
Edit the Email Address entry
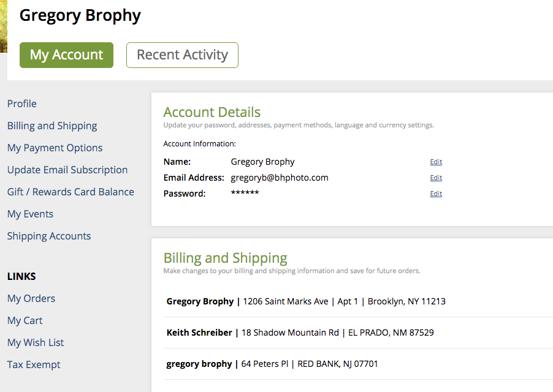436,178
